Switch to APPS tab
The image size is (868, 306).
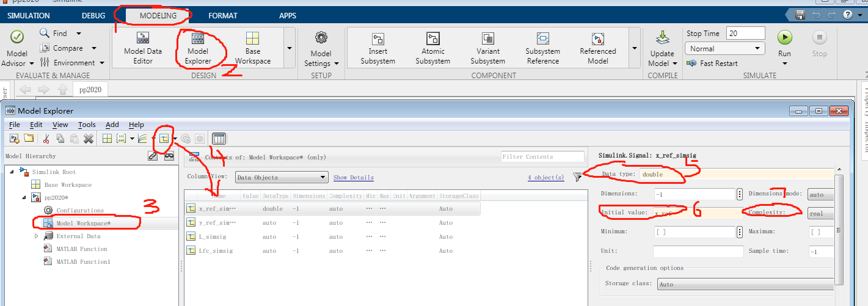tap(288, 15)
